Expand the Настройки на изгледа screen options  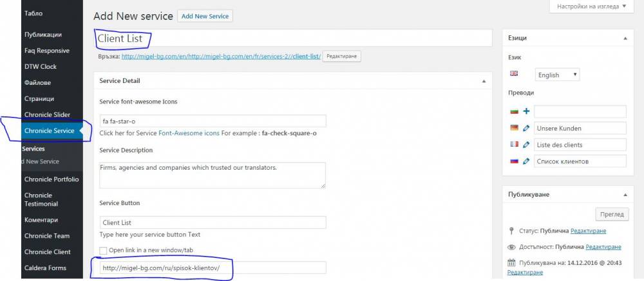pos(592,6)
